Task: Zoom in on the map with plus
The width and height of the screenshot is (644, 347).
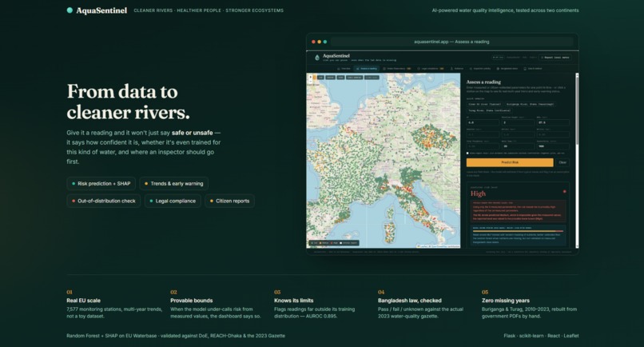Action: click(310, 77)
